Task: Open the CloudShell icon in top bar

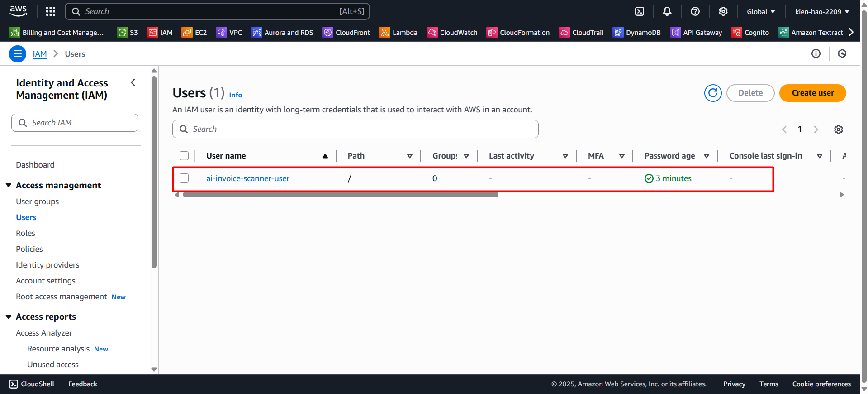Action: click(639, 11)
